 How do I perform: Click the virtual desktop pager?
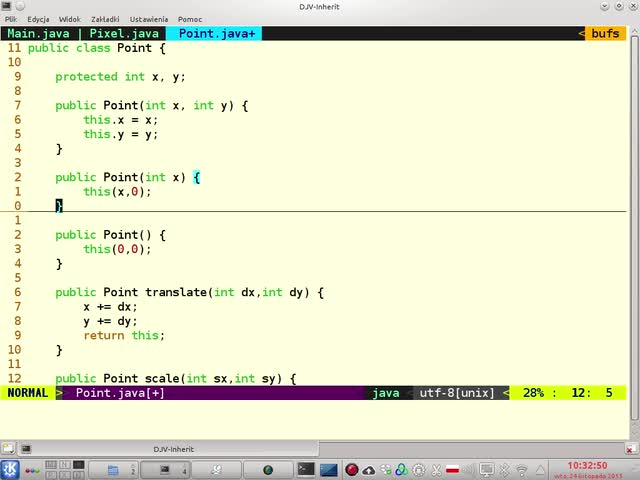(64, 470)
